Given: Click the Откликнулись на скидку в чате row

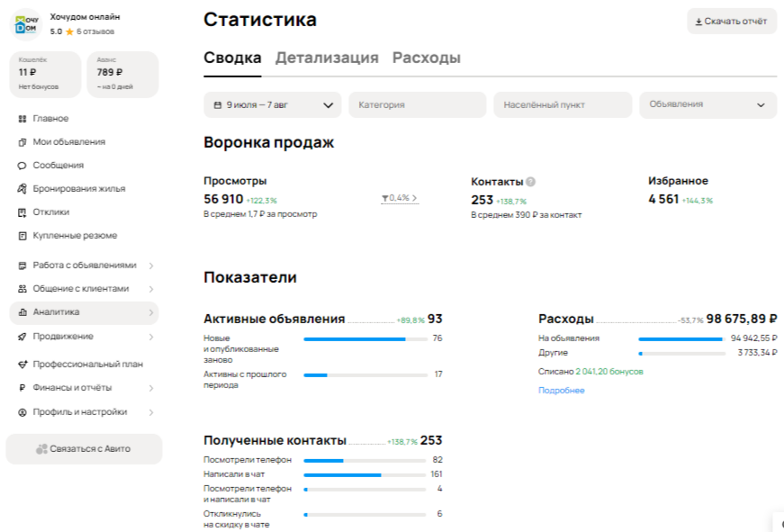Looking at the screenshot, I should [x=323, y=519].
